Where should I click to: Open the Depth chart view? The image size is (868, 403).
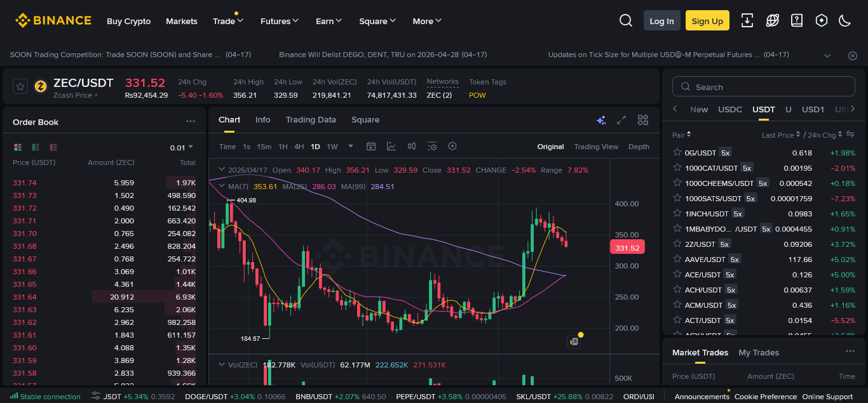[x=639, y=147]
